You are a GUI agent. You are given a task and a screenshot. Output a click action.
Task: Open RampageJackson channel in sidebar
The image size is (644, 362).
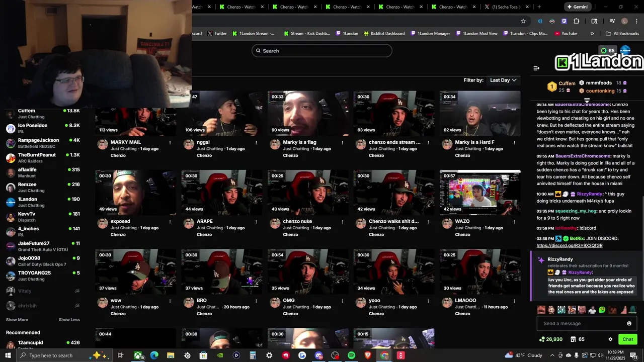tap(43, 143)
